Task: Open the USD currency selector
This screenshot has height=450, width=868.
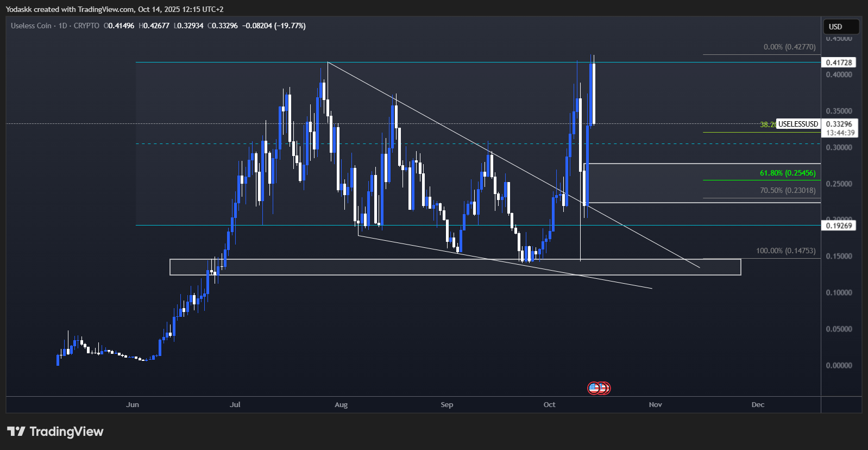Action: pos(841,27)
